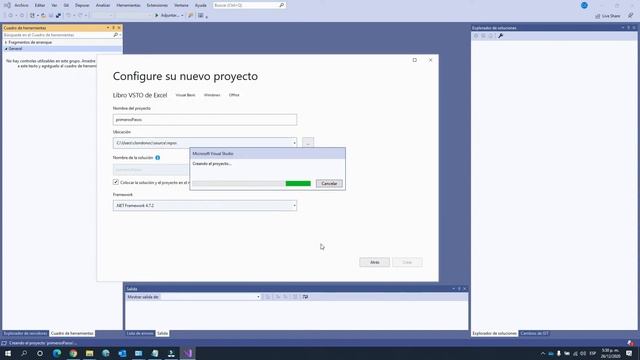Click the info icon beside Nombre de la solución

158,158
